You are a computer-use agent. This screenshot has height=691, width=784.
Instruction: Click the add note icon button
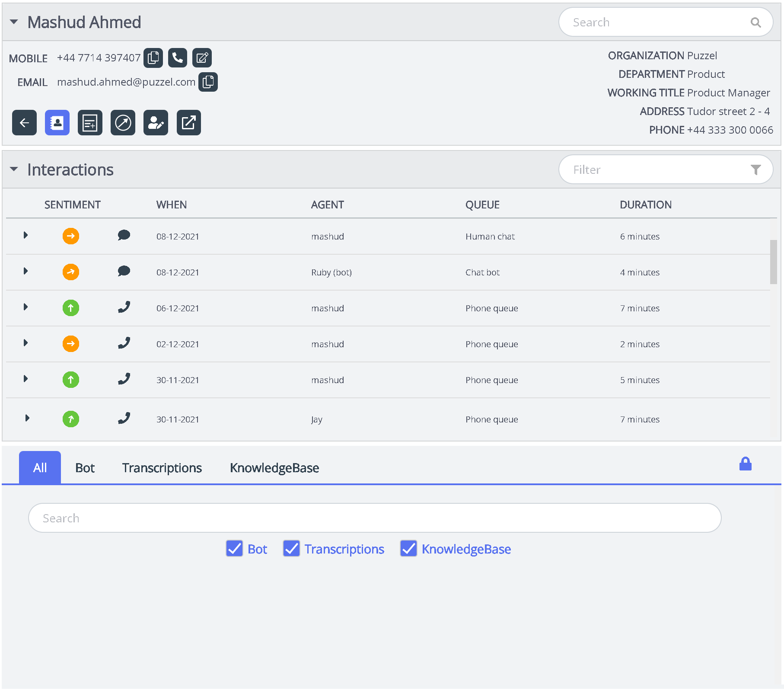tap(90, 123)
